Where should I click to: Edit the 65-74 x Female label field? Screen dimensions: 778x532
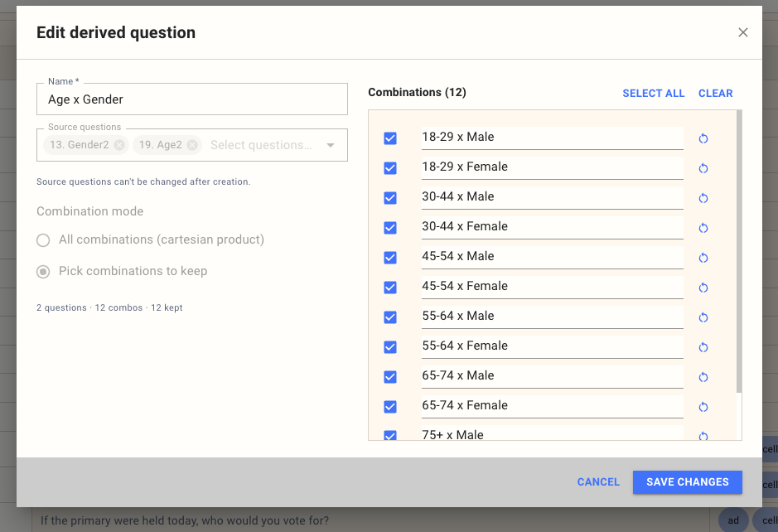(553, 406)
